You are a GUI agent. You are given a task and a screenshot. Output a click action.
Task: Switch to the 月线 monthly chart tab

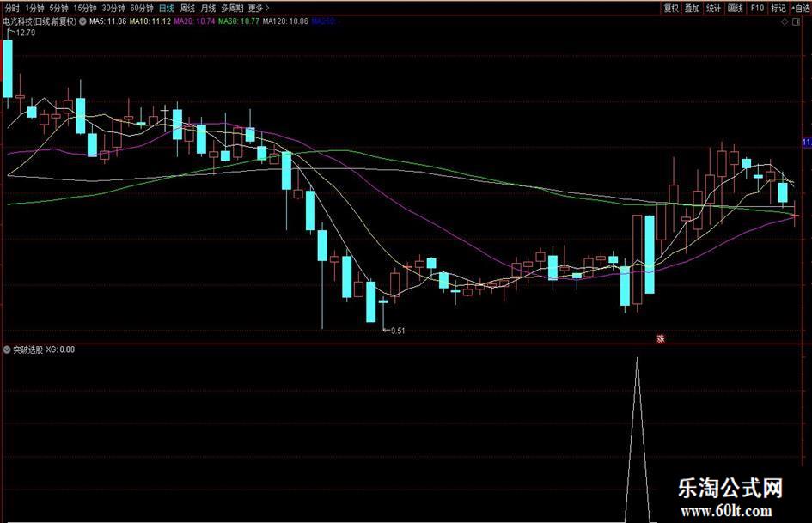208,9
